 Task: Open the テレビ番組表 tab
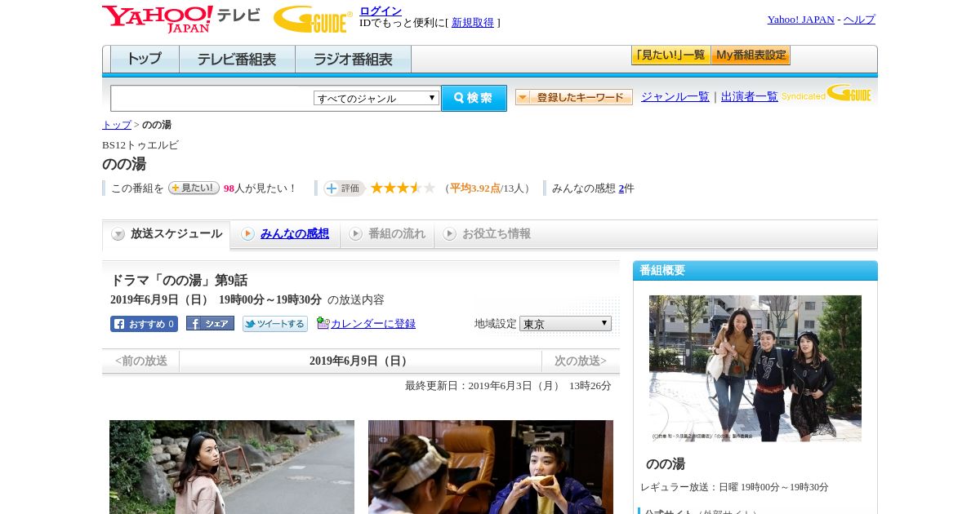(x=237, y=59)
